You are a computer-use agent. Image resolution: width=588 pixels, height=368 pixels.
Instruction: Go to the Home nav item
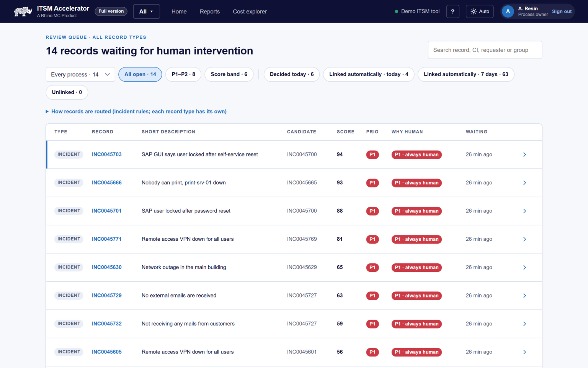tap(179, 11)
